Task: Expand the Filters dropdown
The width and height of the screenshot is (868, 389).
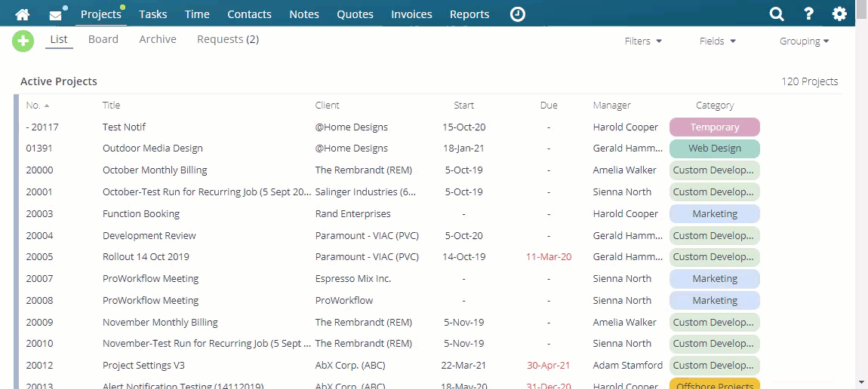Action: tap(643, 41)
